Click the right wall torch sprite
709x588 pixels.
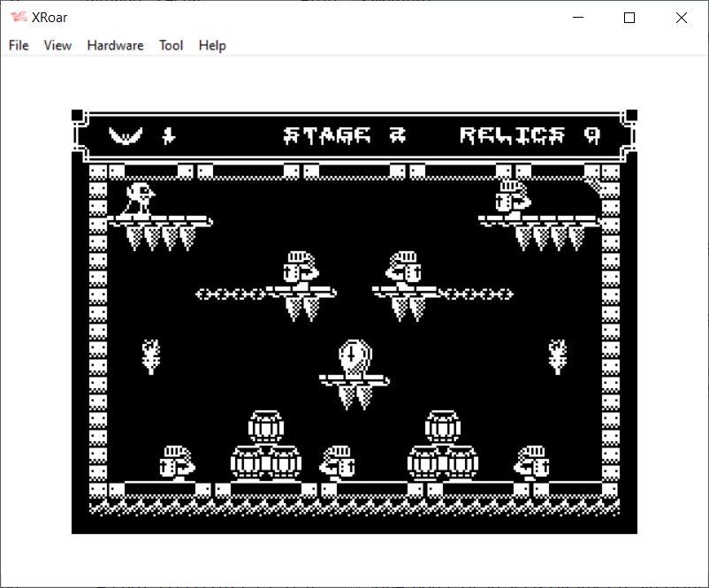click(x=557, y=356)
